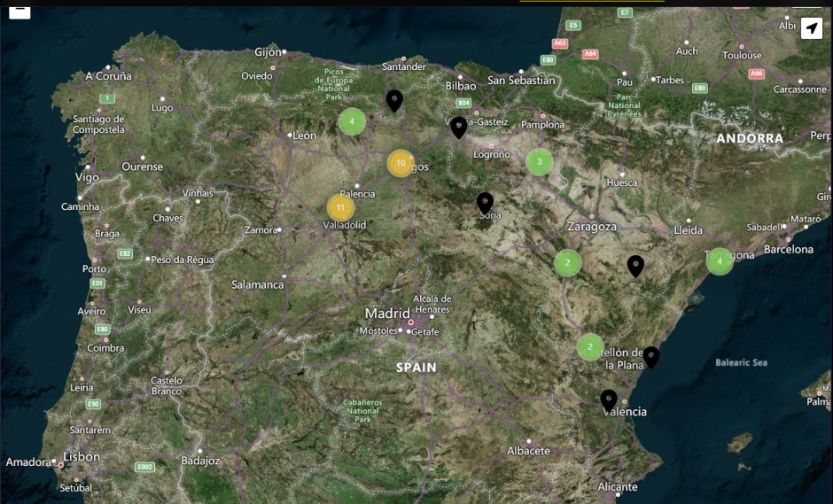The image size is (833, 504).
Task: Click the Huesca city label
Action: point(621,182)
